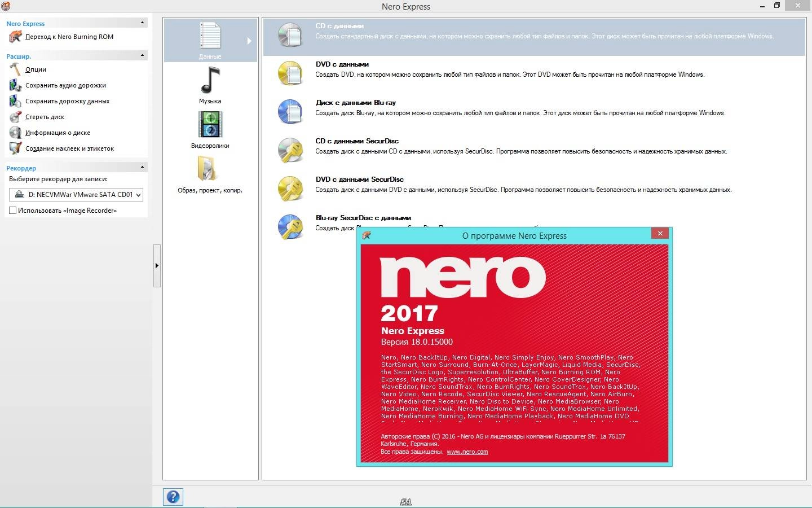Choose Сохранить аудио дорожки link
Viewport: 812px width, 508px height.
pyautogui.click(x=65, y=85)
